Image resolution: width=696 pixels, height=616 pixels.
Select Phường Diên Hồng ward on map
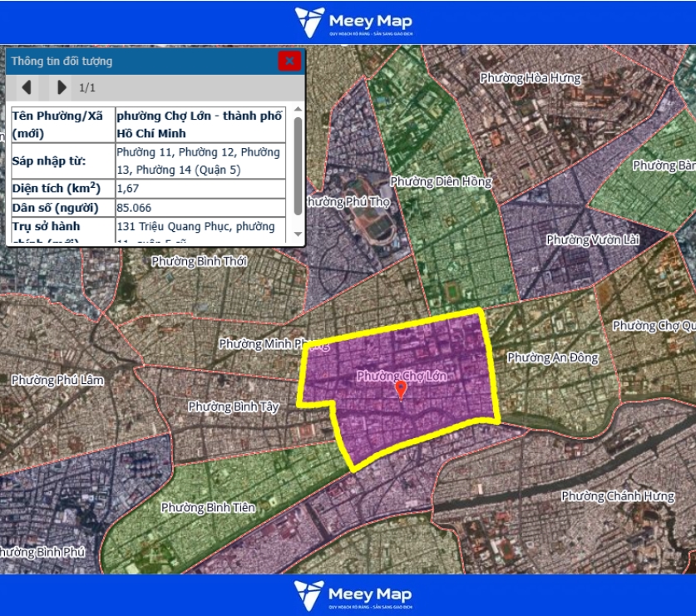pos(441,181)
